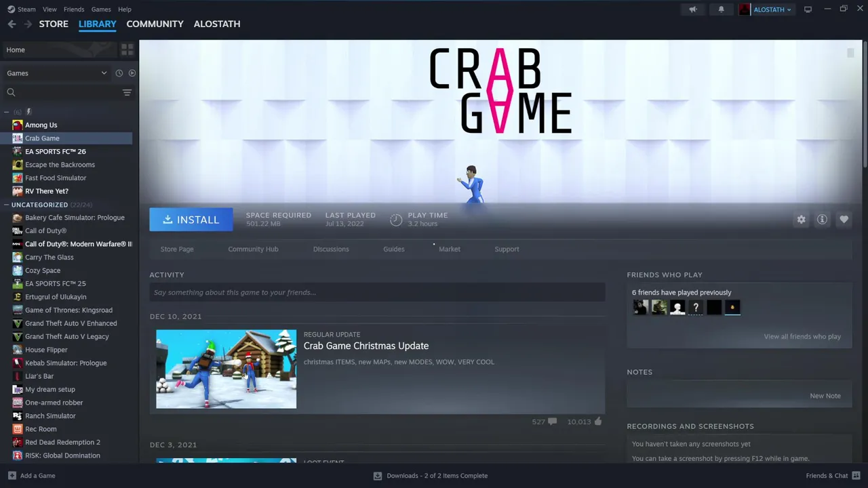868x488 pixels.
Task: Show Crab Game information icon
Action: pyautogui.click(x=822, y=220)
